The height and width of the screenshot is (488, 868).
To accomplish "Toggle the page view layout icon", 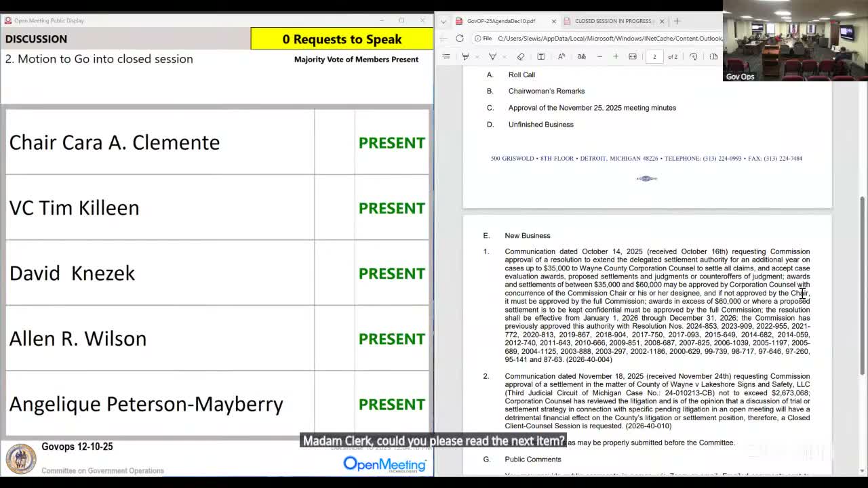I will 713,56.
